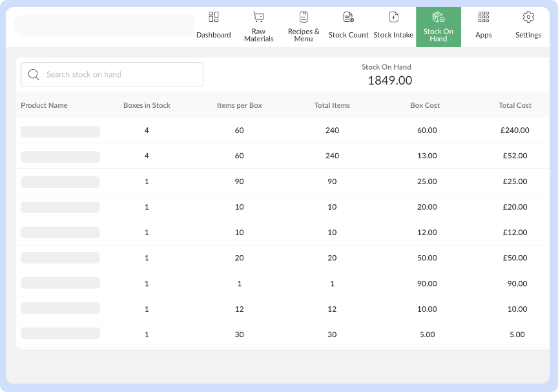Select the 13.00 box cost cell
The width and height of the screenshot is (558, 392).
(427, 156)
